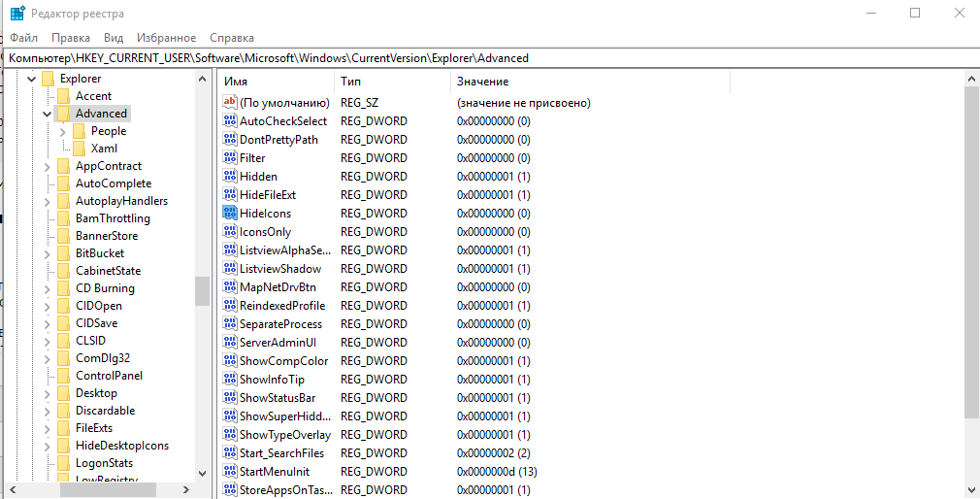Expand the ComDlg32 key

point(48,359)
